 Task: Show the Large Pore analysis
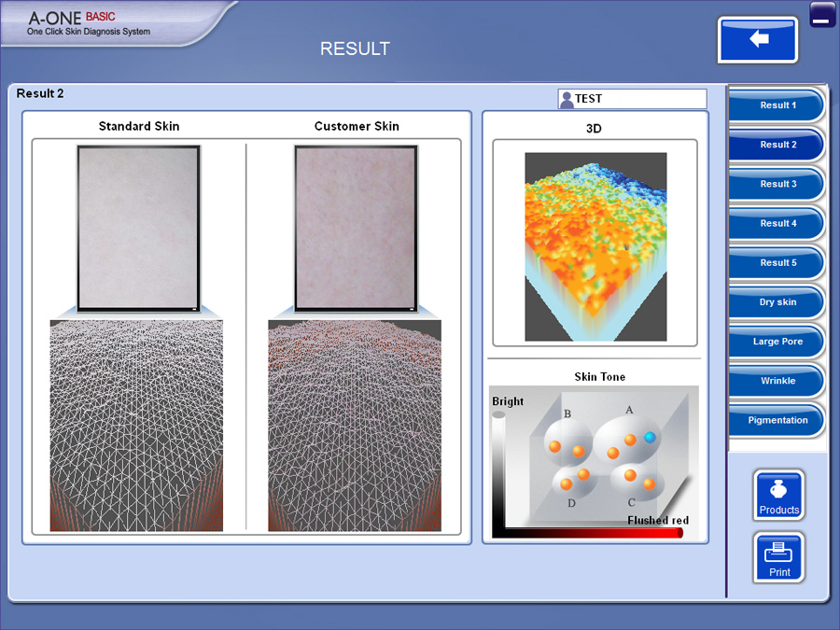click(777, 342)
